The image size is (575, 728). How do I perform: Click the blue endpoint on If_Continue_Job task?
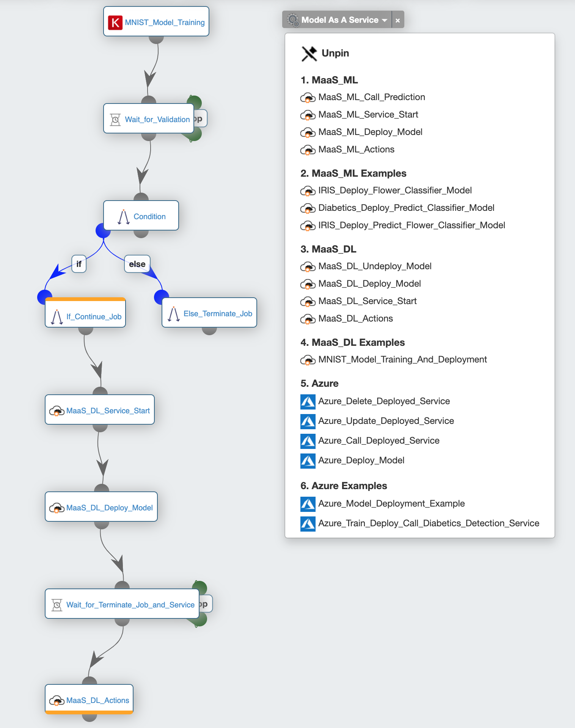(44, 297)
